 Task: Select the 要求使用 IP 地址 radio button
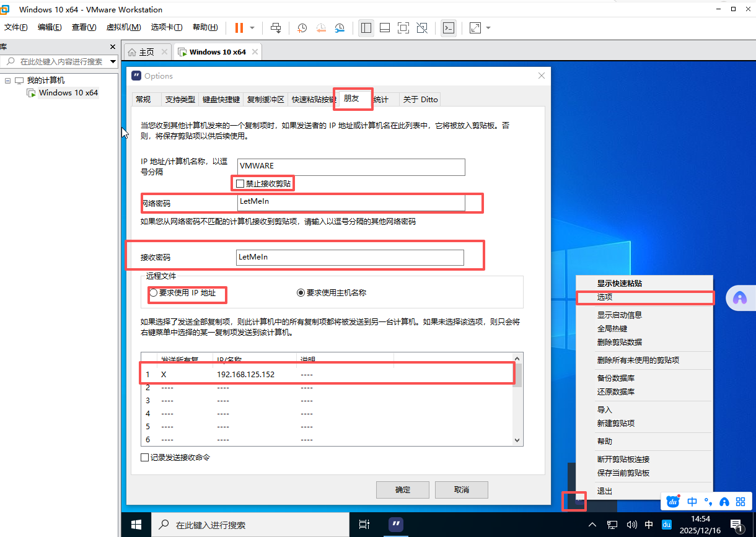coord(153,293)
